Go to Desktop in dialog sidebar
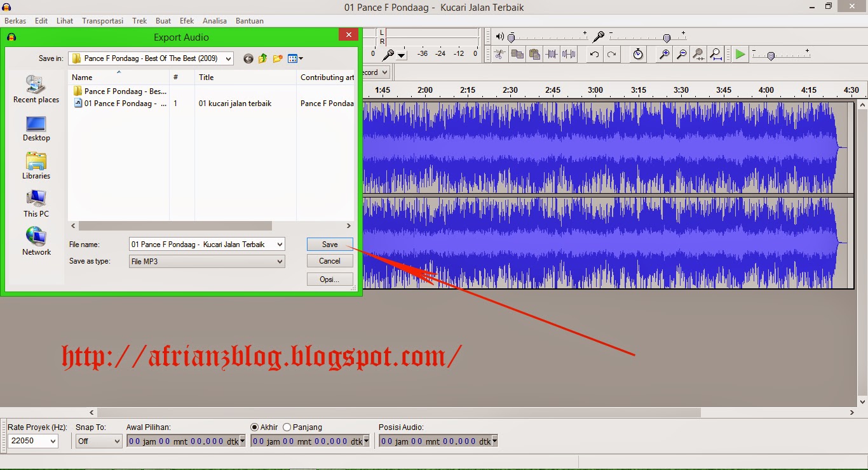 (36, 128)
